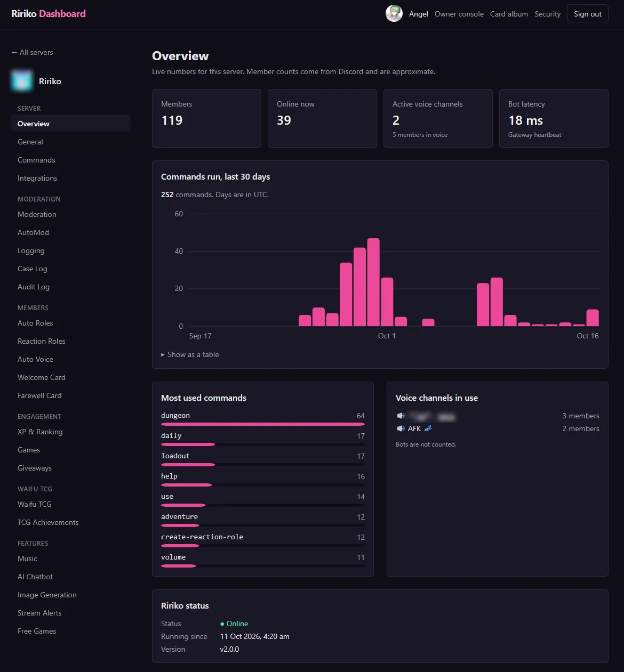Click the 'Oct 1' axis label
Viewport: 624px width, 672px height.
click(x=387, y=336)
